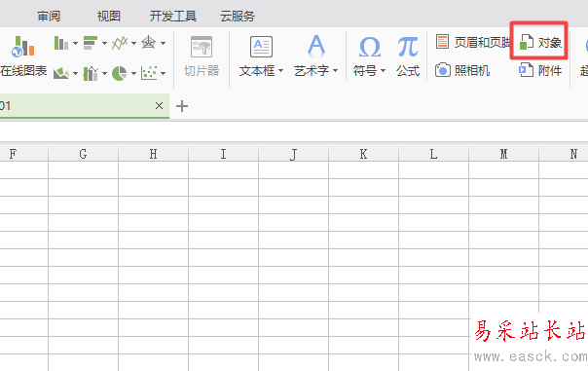Insert an attachment (附件)
The width and height of the screenshot is (588, 371).
pyautogui.click(x=540, y=70)
